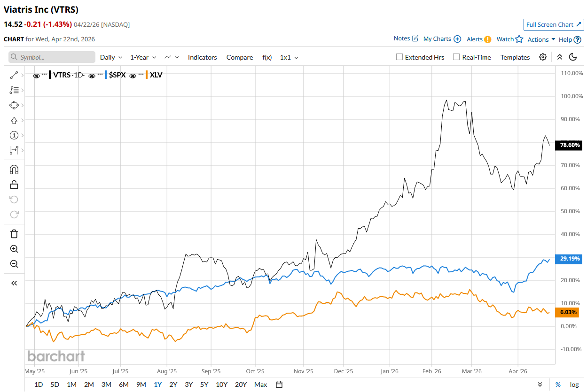Select the Max time range

pyautogui.click(x=260, y=384)
